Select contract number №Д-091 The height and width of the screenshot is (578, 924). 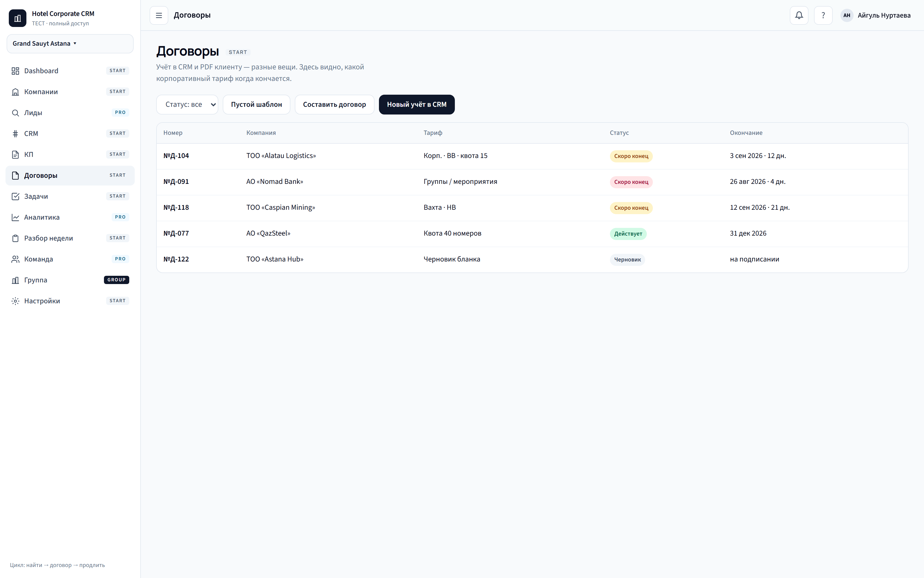point(176,182)
